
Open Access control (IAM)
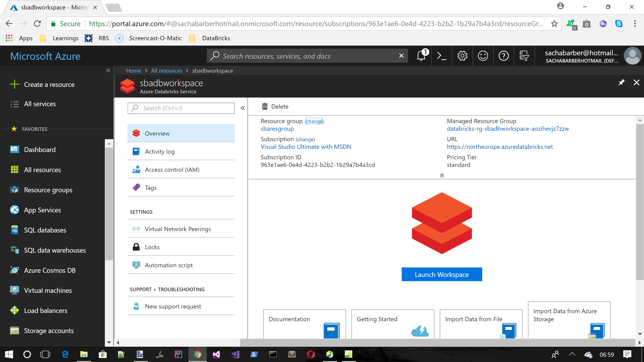coord(181,170)
